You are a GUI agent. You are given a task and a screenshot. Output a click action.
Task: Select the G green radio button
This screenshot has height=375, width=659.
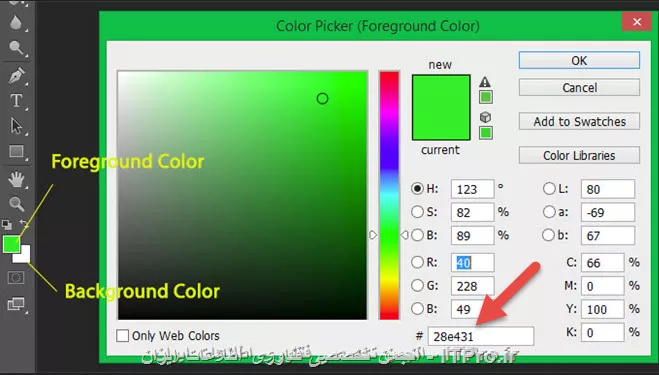point(417,285)
